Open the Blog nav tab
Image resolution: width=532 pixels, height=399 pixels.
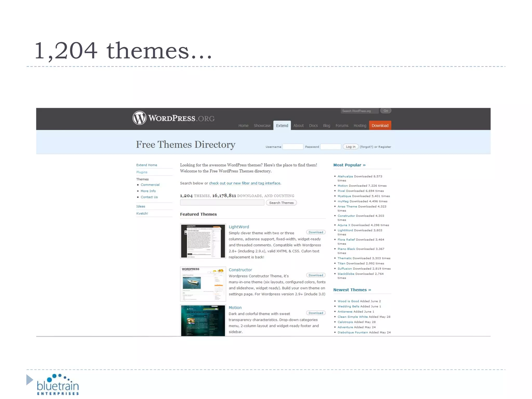coord(327,126)
